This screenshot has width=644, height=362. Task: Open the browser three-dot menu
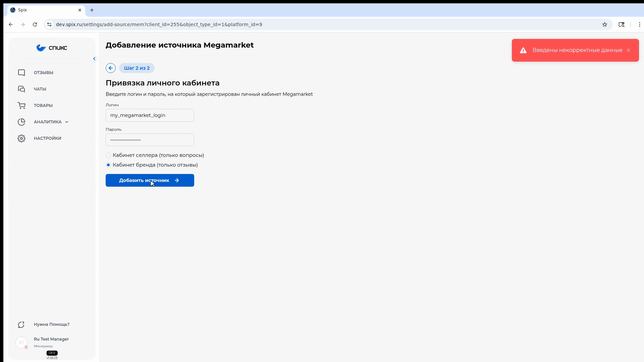click(640, 24)
